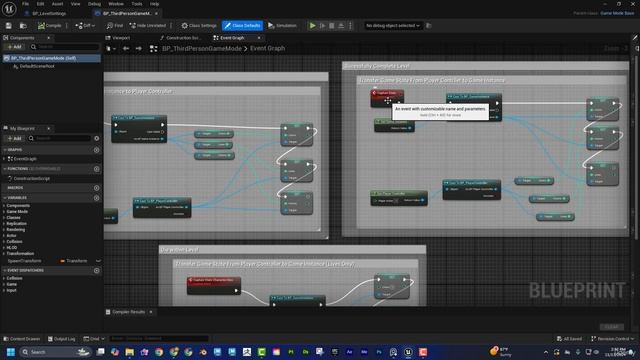
Task: Open My Blueprint settings gear
Action: pyautogui.click(x=97, y=138)
